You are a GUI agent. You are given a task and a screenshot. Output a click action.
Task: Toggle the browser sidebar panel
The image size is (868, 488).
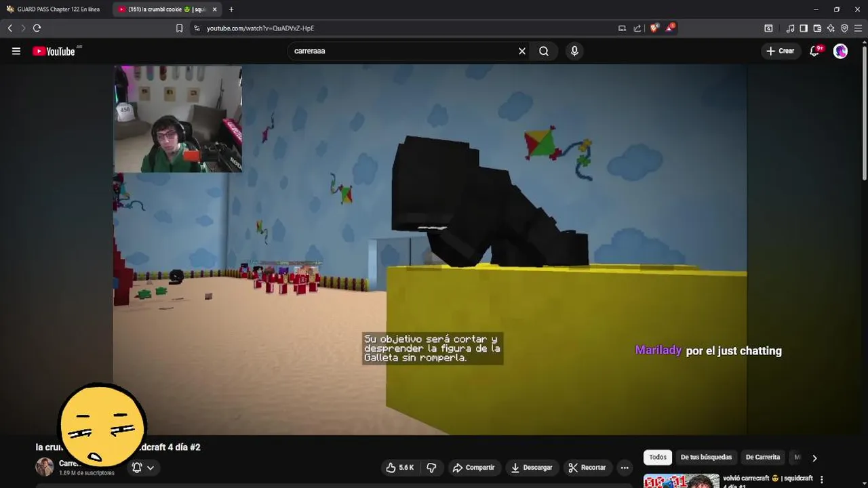click(804, 28)
